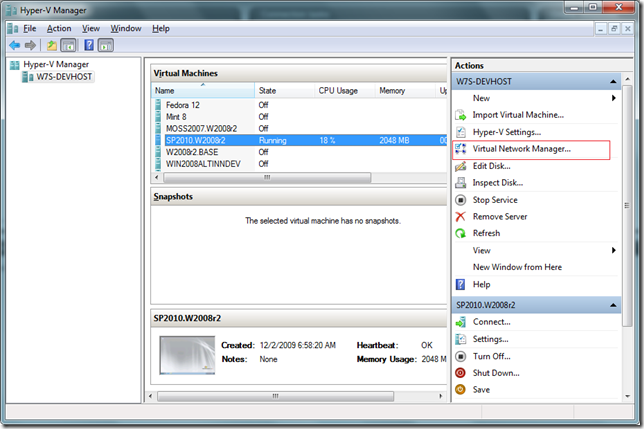The height and width of the screenshot is (429, 644).
Task: Click the Turn Off icon
Action: click(x=461, y=356)
